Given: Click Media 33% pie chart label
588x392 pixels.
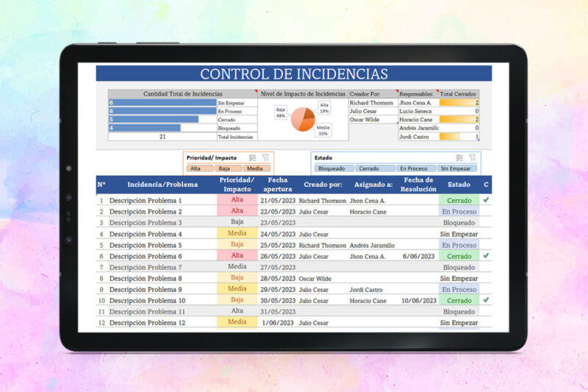Looking at the screenshot, I should (x=323, y=130).
